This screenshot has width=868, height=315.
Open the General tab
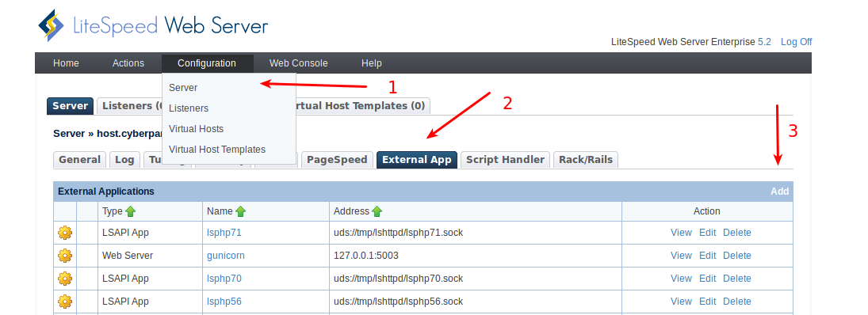(x=80, y=160)
